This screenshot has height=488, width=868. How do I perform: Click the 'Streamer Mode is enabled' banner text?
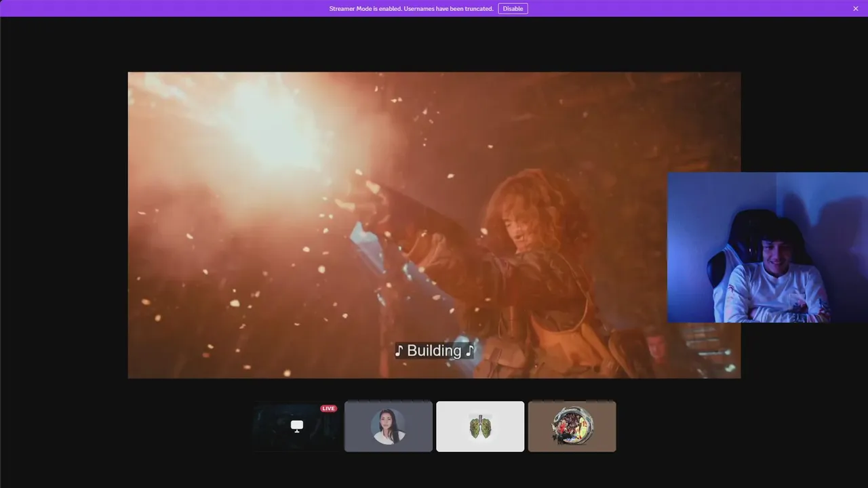click(411, 9)
